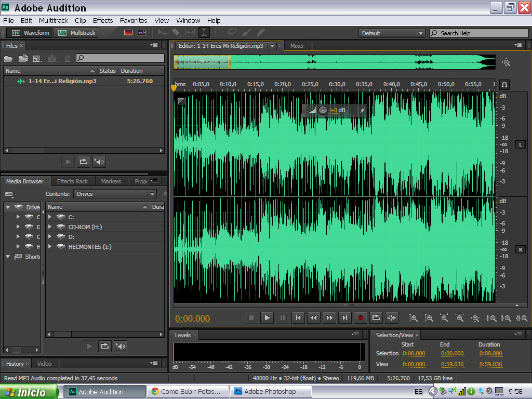Viewport: 532px width, 399px height.
Task: Open the Effects menu
Action: [x=102, y=20]
